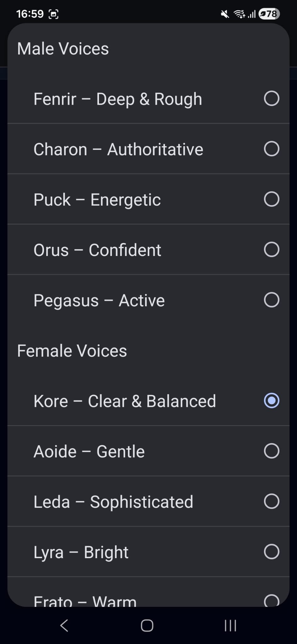297x644 pixels.
Task: Select partially visible Erato Warm radio
Action: point(272,600)
